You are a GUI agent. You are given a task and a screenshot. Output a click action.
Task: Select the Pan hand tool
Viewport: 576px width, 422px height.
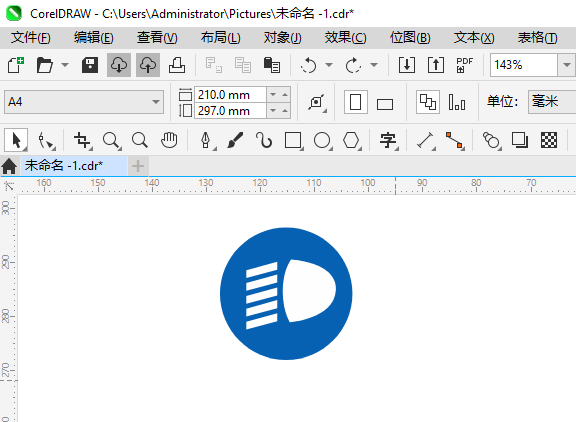tap(169, 140)
